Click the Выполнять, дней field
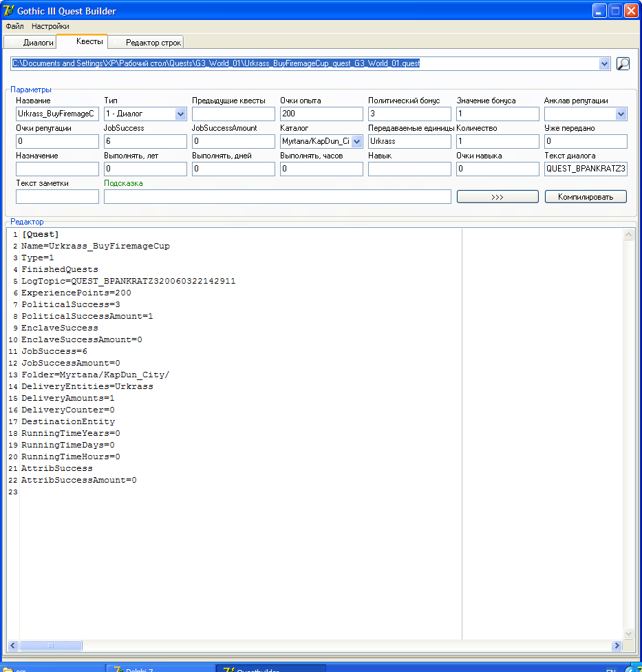Viewport: 642px width, 672px height. [233, 169]
